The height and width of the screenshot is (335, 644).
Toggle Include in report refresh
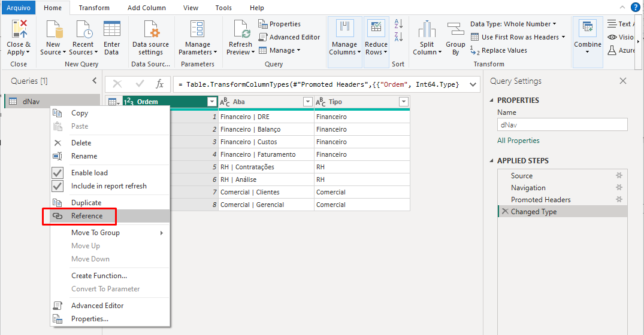coord(58,186)
